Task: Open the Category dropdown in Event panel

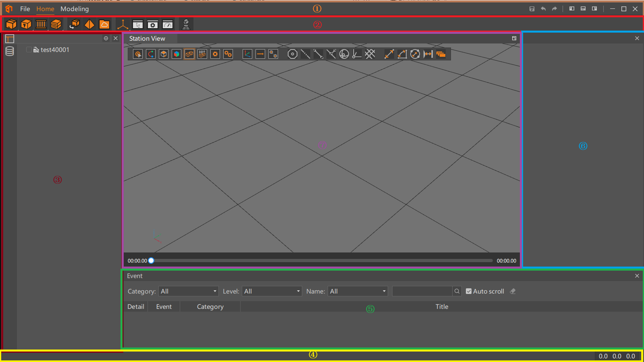Action: (188, 291)
